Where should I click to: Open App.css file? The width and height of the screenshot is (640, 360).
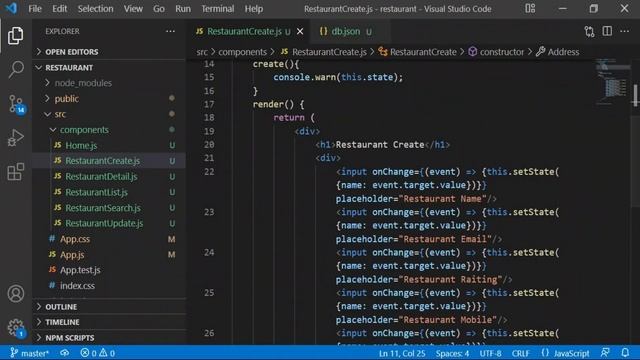coord(109,239)
